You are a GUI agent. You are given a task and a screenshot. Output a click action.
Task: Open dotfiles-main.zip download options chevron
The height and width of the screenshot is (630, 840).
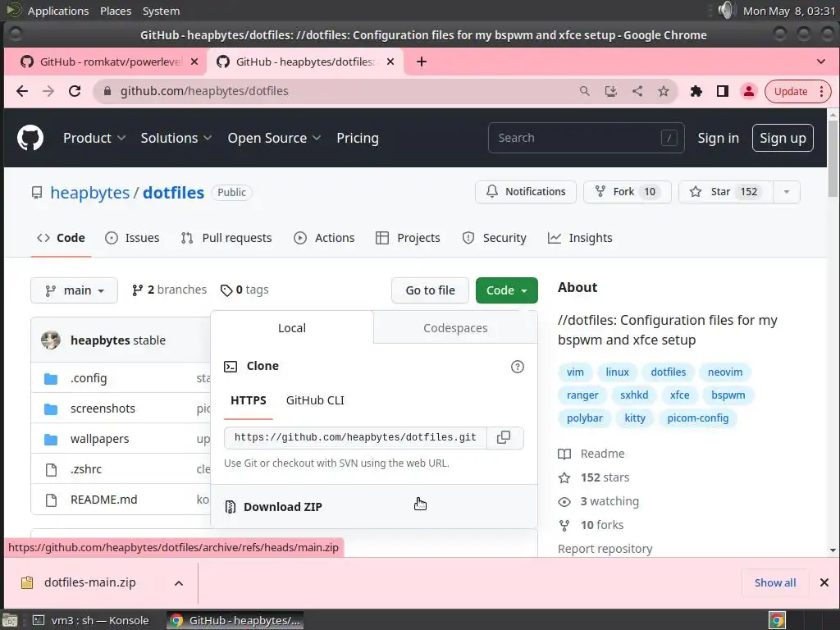point(179,583)
